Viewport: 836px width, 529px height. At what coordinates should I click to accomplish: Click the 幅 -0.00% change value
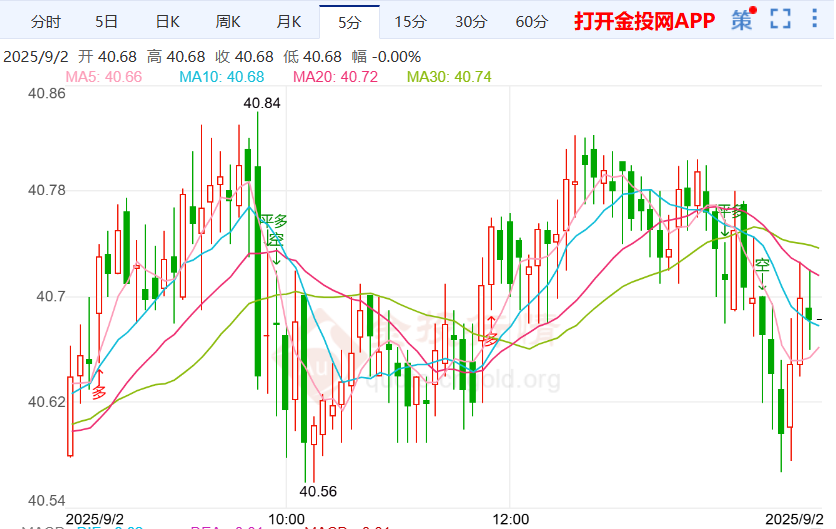pos(386,57)
